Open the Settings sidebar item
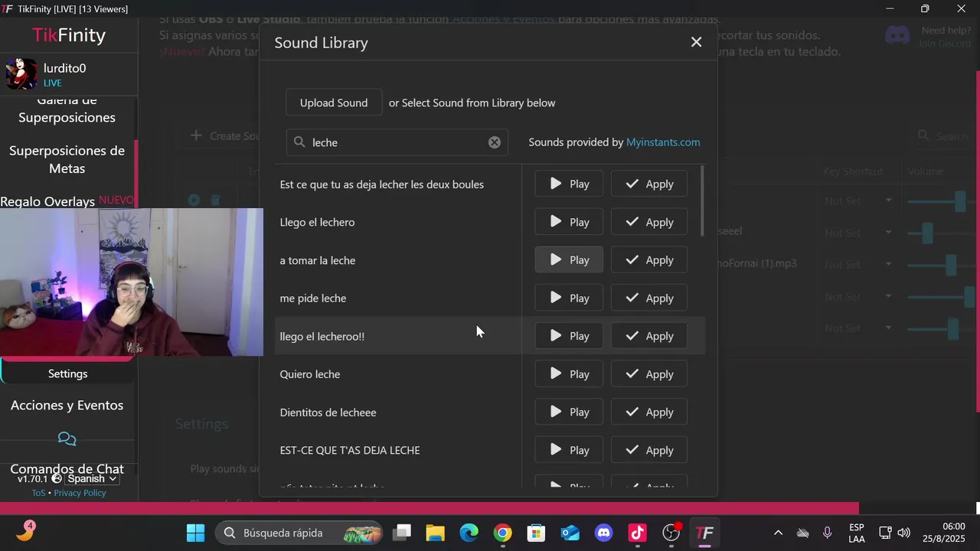 68,373
